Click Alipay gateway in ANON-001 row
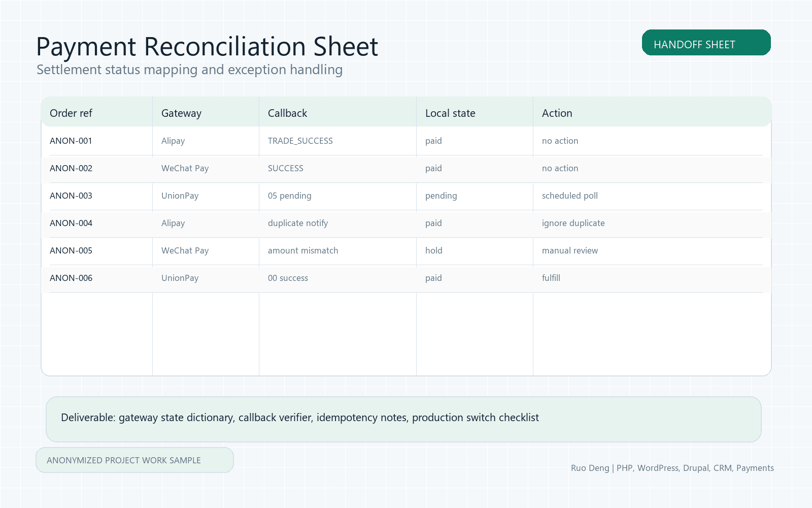 pyautogui.click(x=173, y=141)
